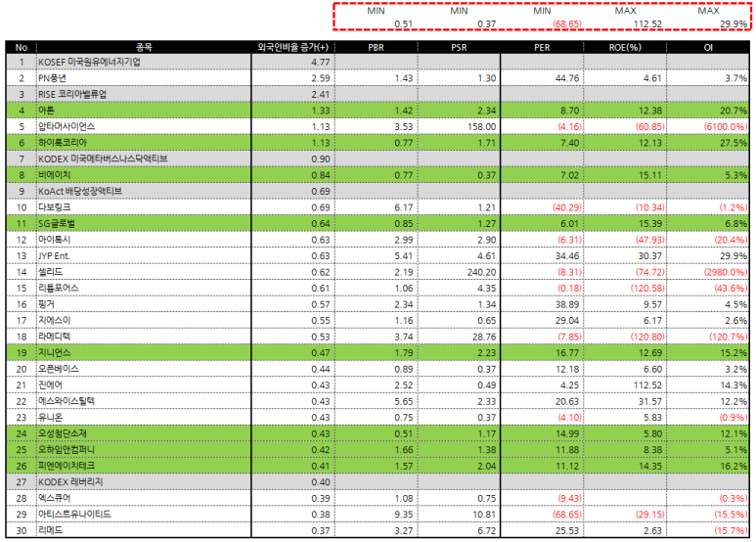Click the summary MAX value 112.52
The height and width of the screenshot is (542, 756).
tap(647, 24)
